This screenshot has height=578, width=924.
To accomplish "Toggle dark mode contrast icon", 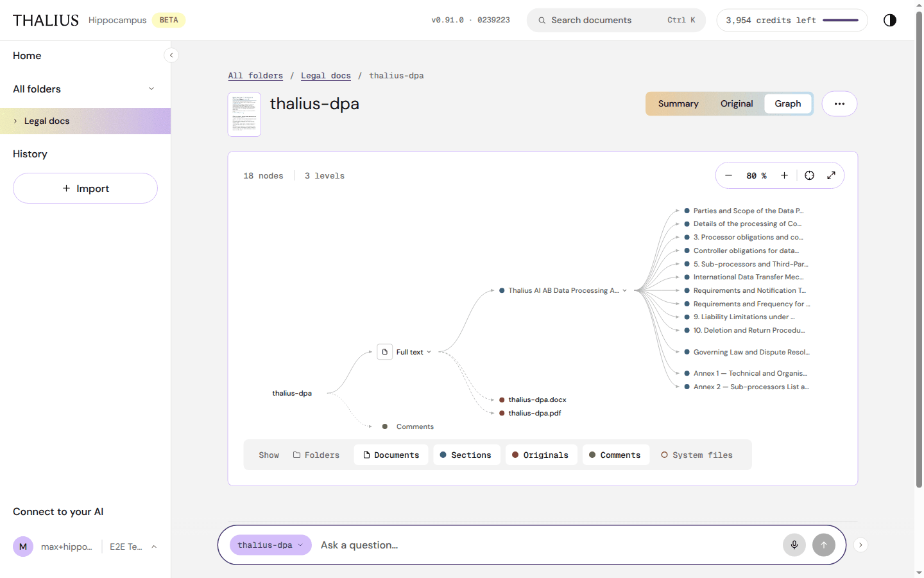I will [889, 20].
